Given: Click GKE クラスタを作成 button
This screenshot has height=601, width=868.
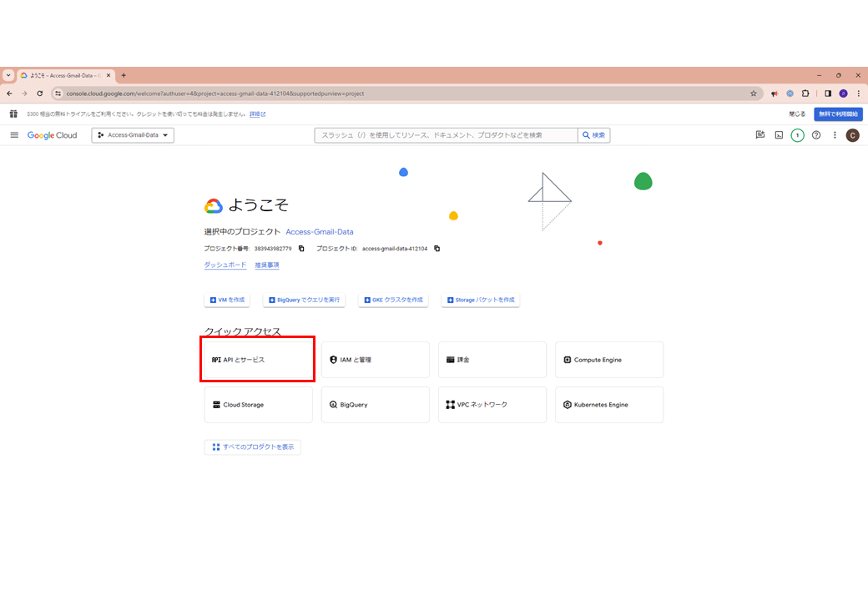Looking at the screenshot, I should click(x=393, y=300).
